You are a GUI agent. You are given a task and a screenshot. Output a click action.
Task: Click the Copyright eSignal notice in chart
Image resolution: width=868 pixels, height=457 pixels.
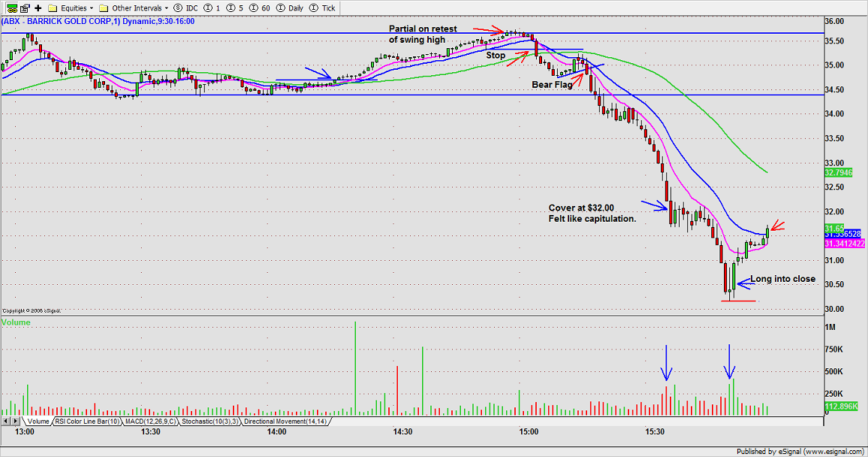(x=32, y=310)
